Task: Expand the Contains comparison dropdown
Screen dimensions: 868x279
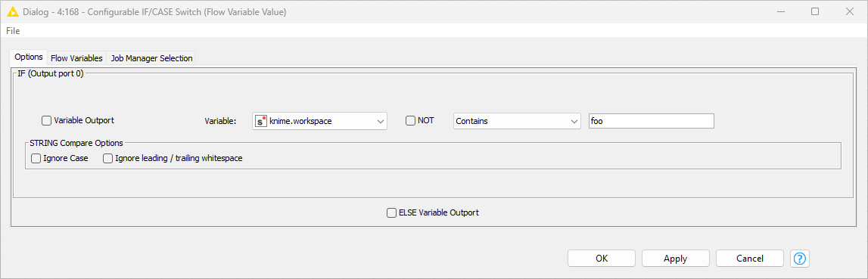Action: point(516,121)
